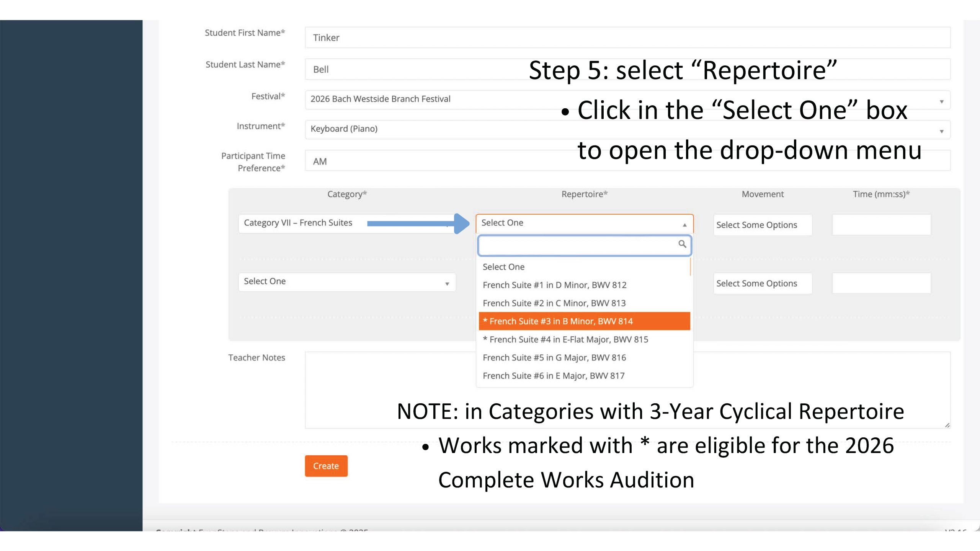Collapse the Repertoire Select One dropdown arrow
This screenshot has height=551, width=980.
pos(684,225)
